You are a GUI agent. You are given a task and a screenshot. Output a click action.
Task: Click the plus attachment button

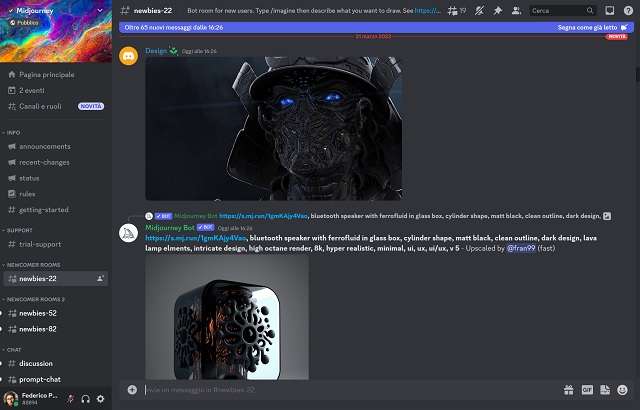132,390
